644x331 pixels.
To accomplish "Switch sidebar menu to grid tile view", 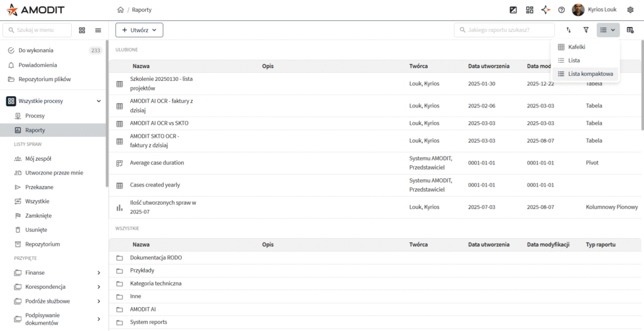I will [82, 30].
